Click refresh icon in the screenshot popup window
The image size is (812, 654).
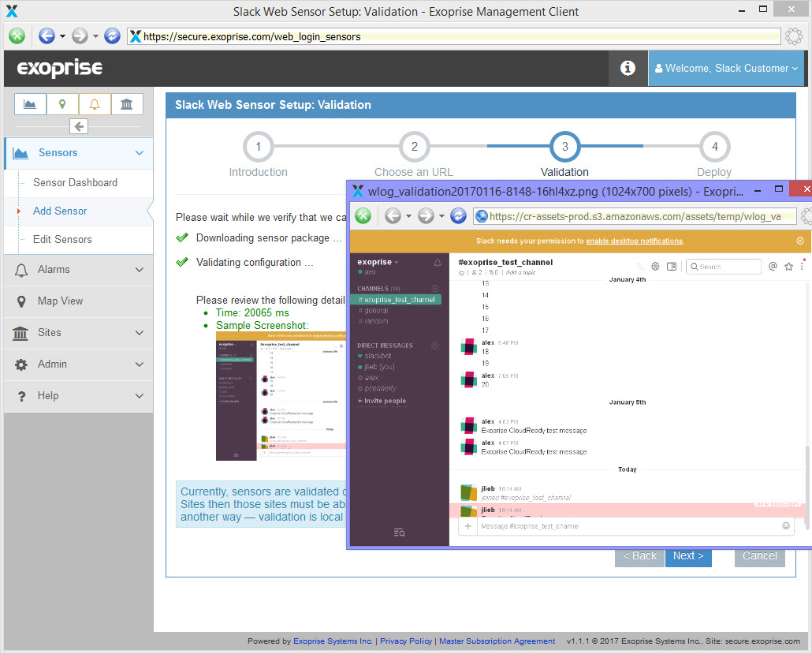458,215
